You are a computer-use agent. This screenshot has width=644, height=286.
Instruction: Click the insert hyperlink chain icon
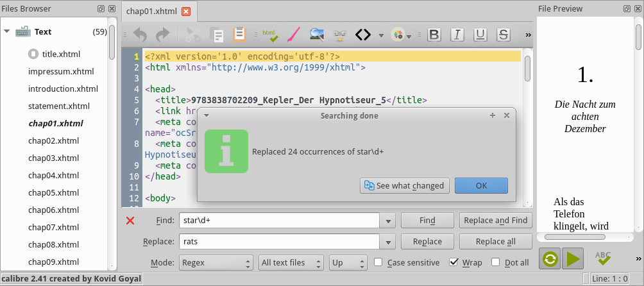click(x=340, y=35)
